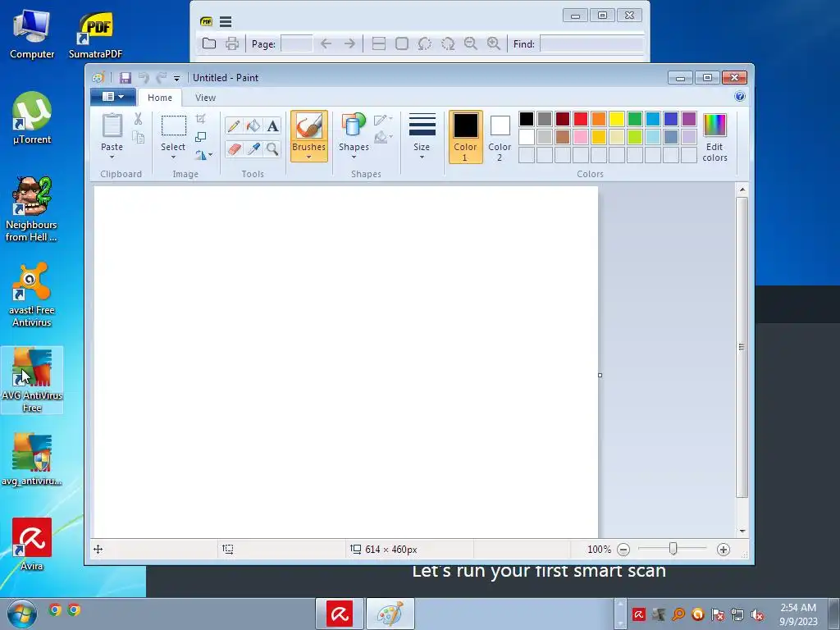Pick the red color swatch
This screenshot has height=630, width=840.
pyautogui.click(x=581, y=119)
